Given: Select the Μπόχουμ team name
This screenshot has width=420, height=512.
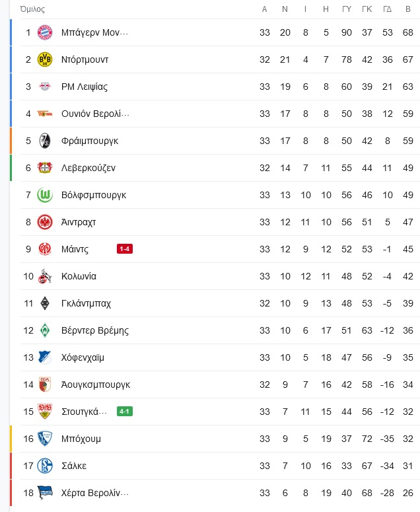Looking at the screenshot, I should click(x=81, y=439).
